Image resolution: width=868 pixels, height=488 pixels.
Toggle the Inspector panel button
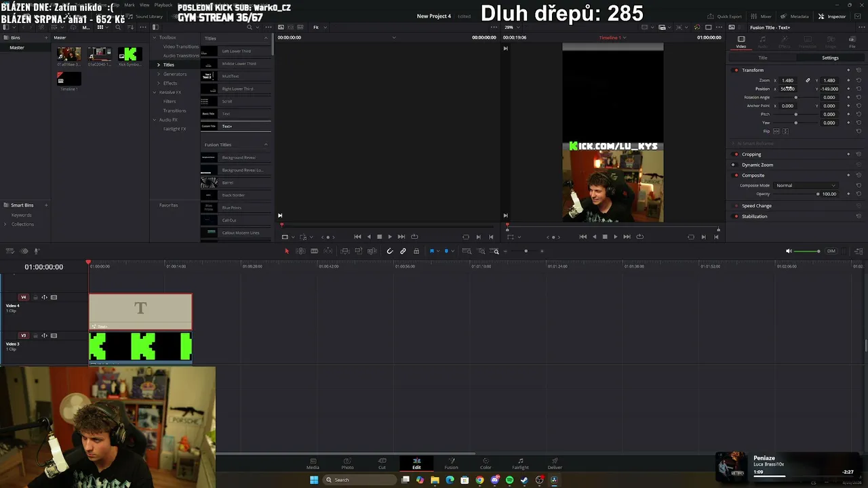pos(832,16)
